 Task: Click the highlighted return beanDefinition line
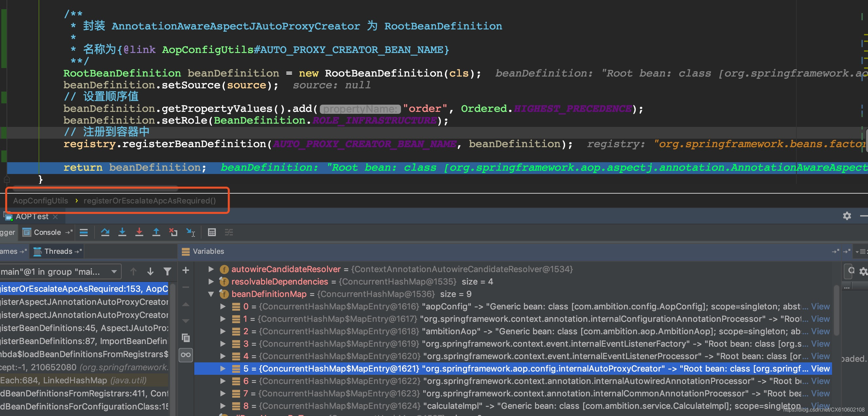(x=437, y=167)
